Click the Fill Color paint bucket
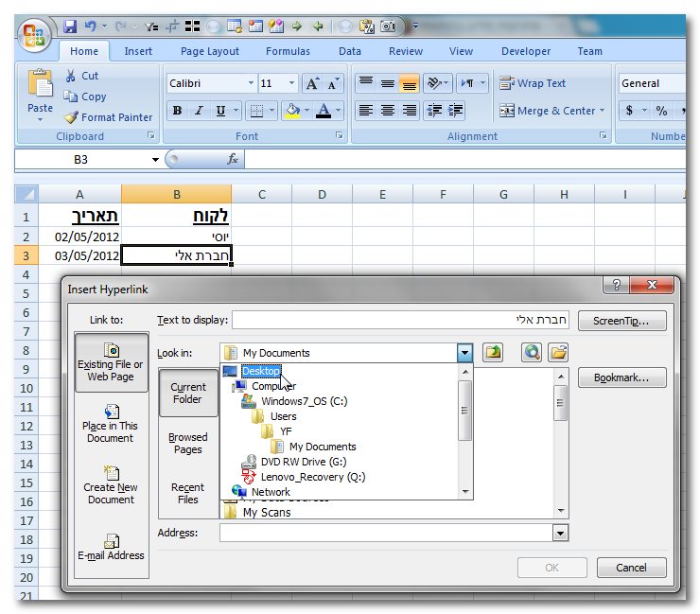700x614 pixels. click(291, 111)
